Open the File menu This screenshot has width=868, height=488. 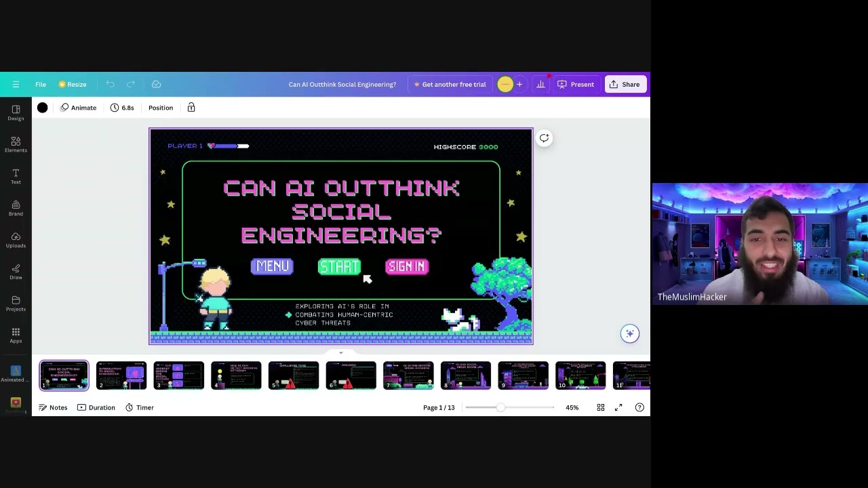[41, 85]
